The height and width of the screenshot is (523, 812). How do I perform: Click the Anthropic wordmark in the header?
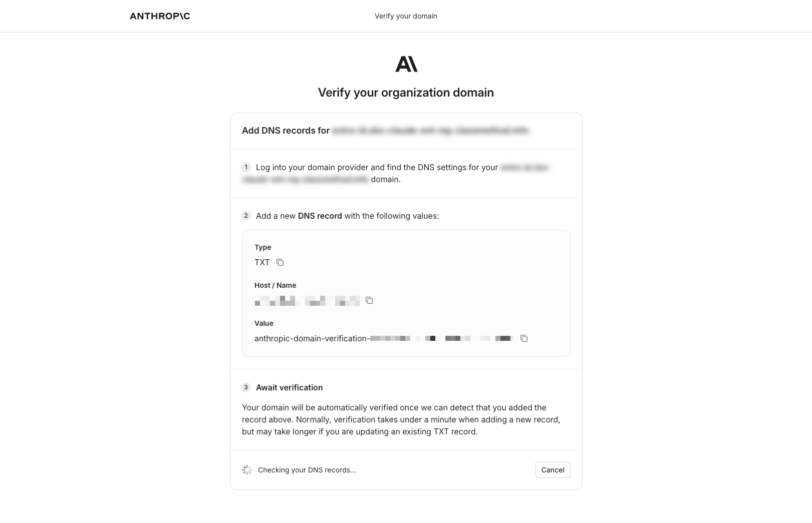tap(160, 16)
